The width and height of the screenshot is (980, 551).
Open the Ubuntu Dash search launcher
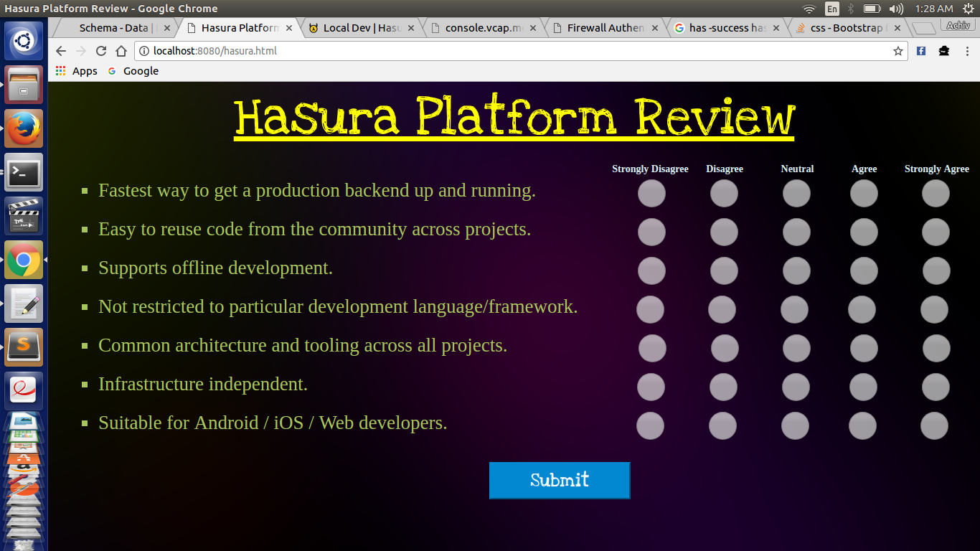coord(24,41)
